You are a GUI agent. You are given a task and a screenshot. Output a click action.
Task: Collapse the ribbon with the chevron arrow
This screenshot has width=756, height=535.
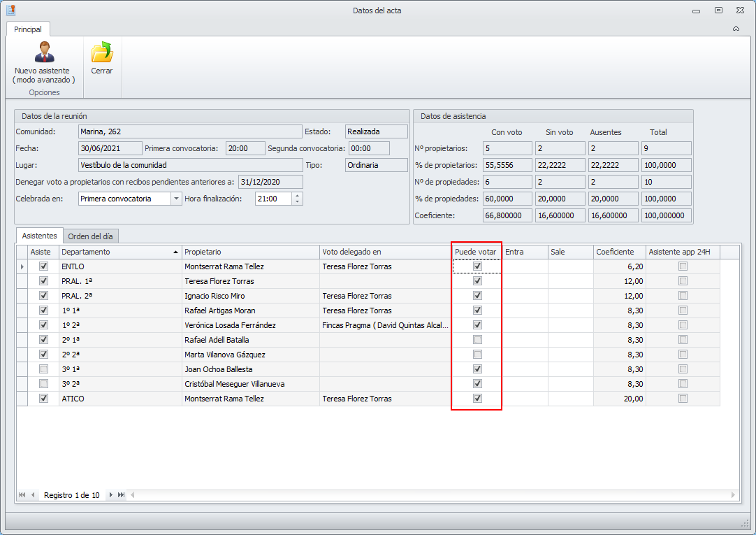pos(736,29)
